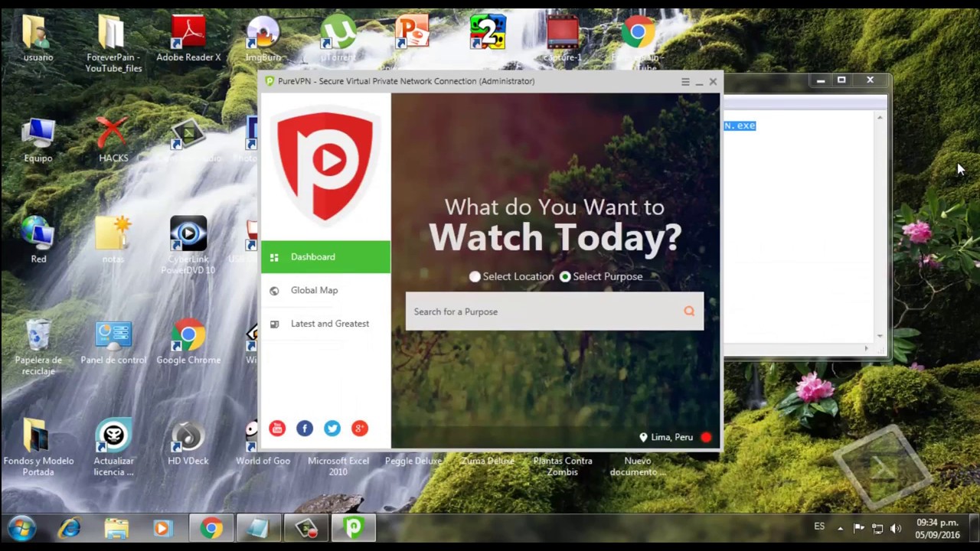
Task: Maximize the Notepad window behind PureVPN
Action: tap(841, 80)
